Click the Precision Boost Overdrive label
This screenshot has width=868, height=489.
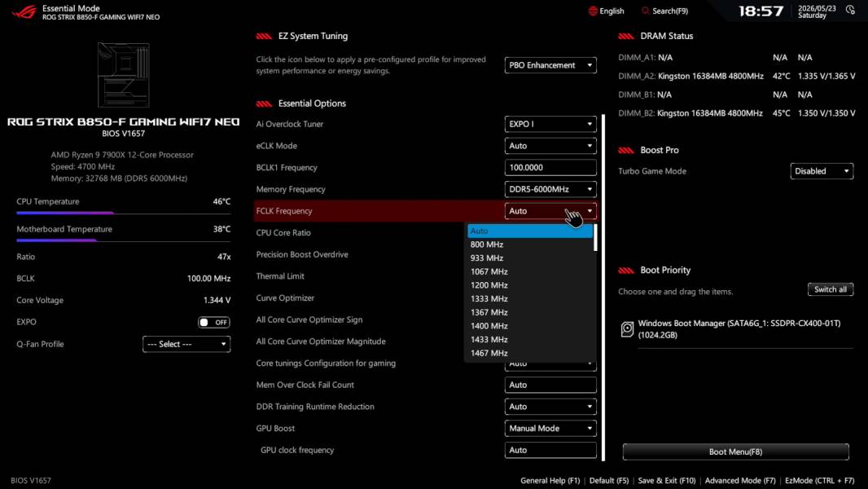point(302,255)
